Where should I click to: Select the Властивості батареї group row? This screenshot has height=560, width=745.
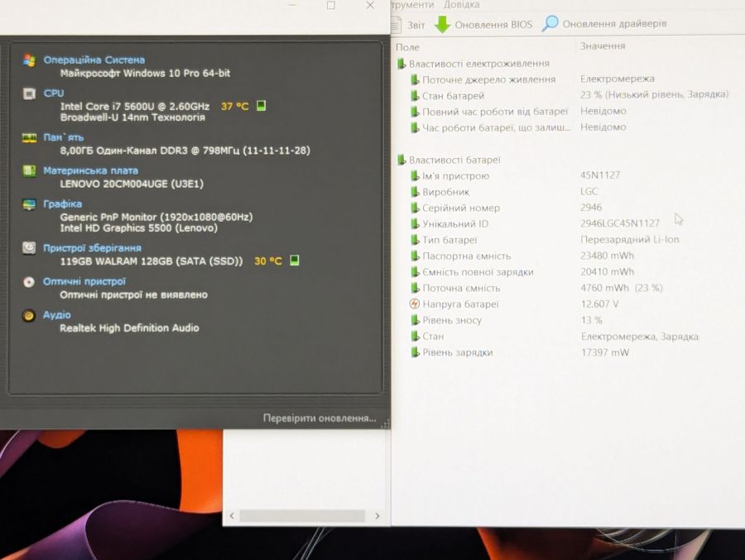click(x=449, y=160)
